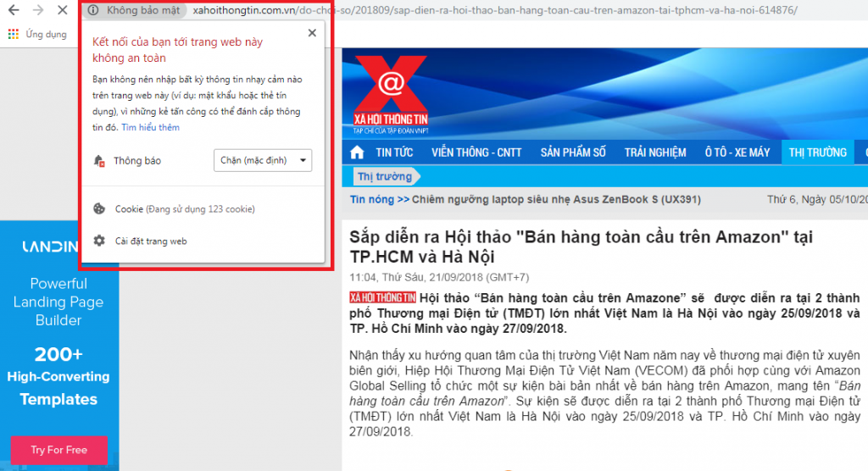Open the VIỄN THÔNG - CNTT menu
This screenshot has width=868, height=471.
point(476,152)
